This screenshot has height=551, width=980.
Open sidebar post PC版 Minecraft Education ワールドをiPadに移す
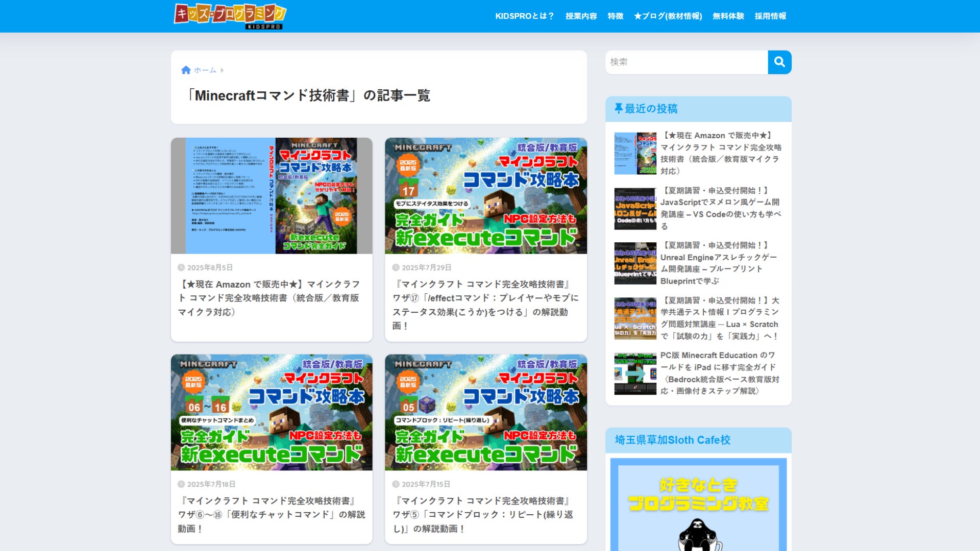point(720,373)
